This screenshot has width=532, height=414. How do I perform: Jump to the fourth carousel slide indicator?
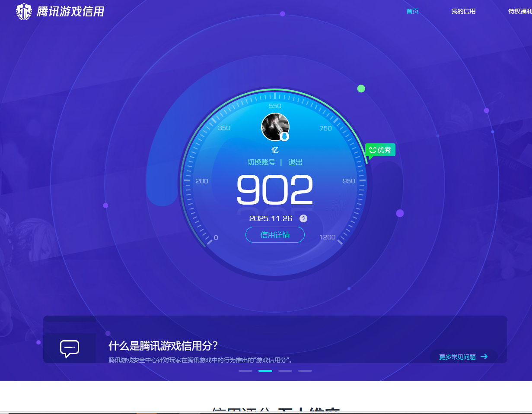coord(305,371)
